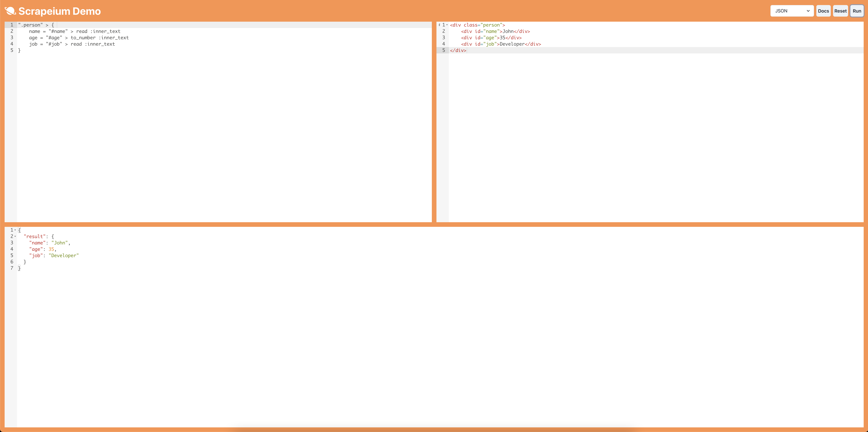Open the Docs page
Image resolution: width=868 pixels, height=432 pixels.
pyautogui.click(x=823, y=11)
